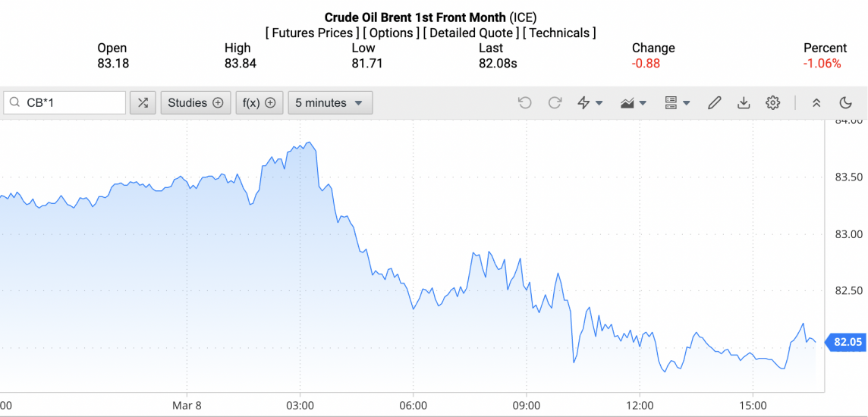The width and height of the screenshot is (868, 417).
Task: Open the chart layout template dropdown
Action: [677, 103]
